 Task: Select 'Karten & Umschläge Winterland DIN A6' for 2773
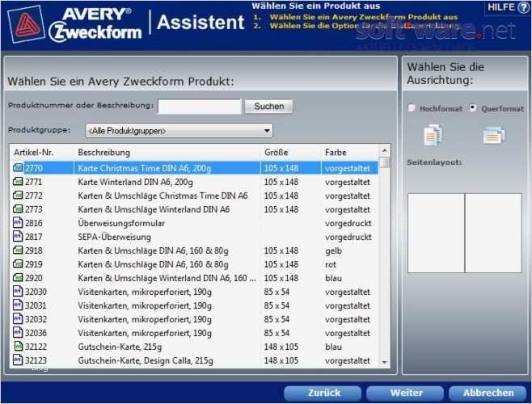154,209
